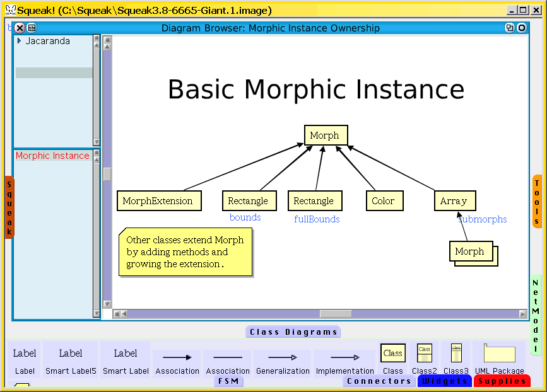Select the Array box in the diagram

point(455,200)
